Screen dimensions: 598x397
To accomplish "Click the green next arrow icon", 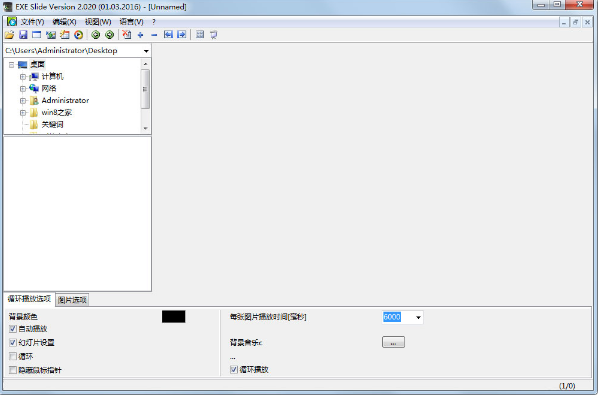I will 109,35.
